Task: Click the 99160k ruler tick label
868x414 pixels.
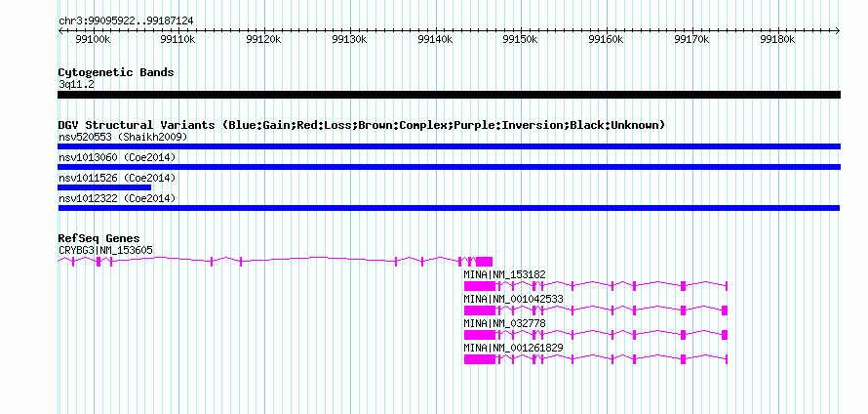Action: click(x=607, y=39)
